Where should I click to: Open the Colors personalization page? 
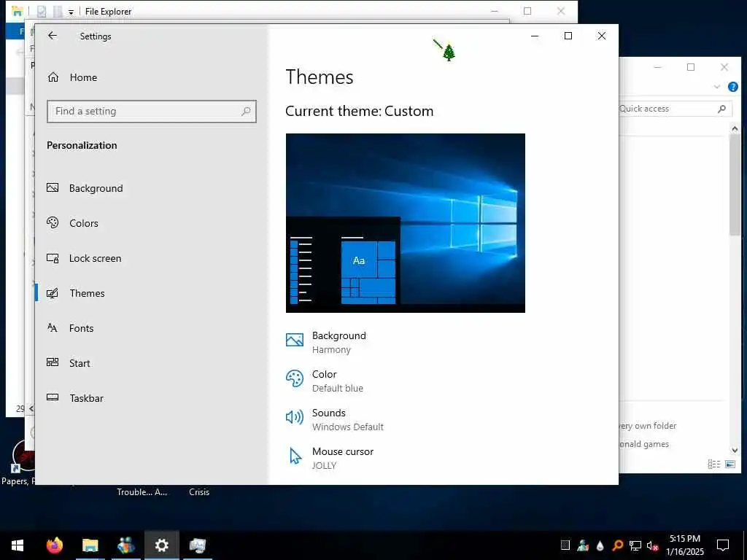click(84, 223)
